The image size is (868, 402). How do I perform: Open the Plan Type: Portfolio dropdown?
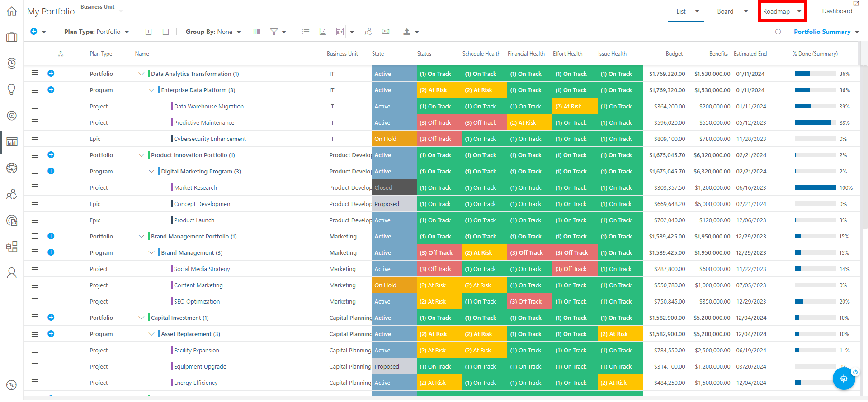coord(97,32)
